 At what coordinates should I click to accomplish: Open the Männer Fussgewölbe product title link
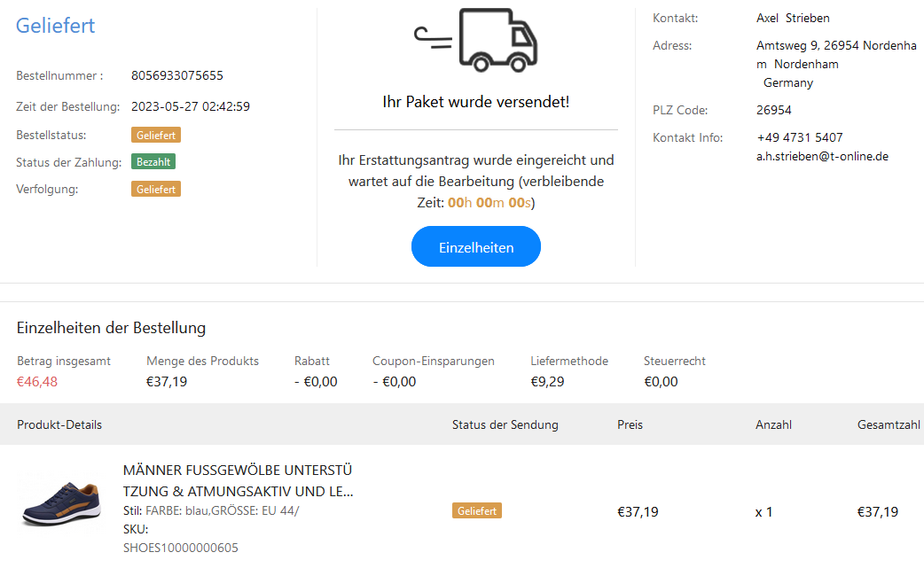pos(238,480)
